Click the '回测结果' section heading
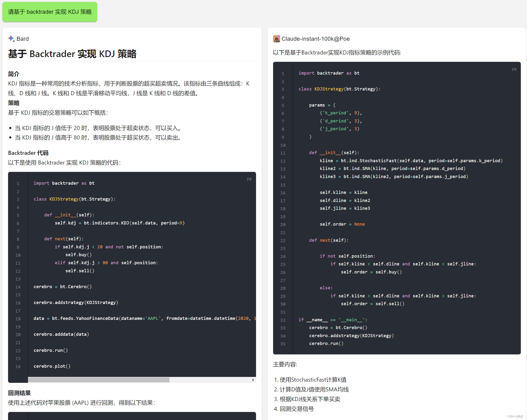The image size is (527, 420). click(19, 393)
